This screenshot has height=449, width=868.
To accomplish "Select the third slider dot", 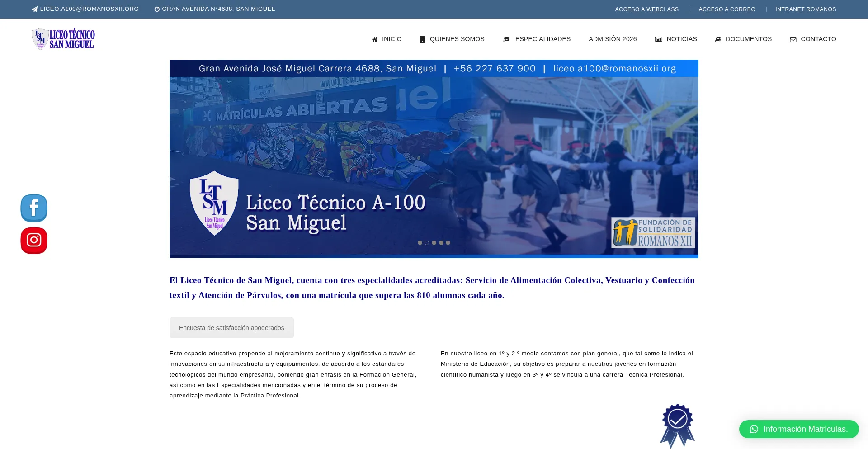I will tap(434, 243).
